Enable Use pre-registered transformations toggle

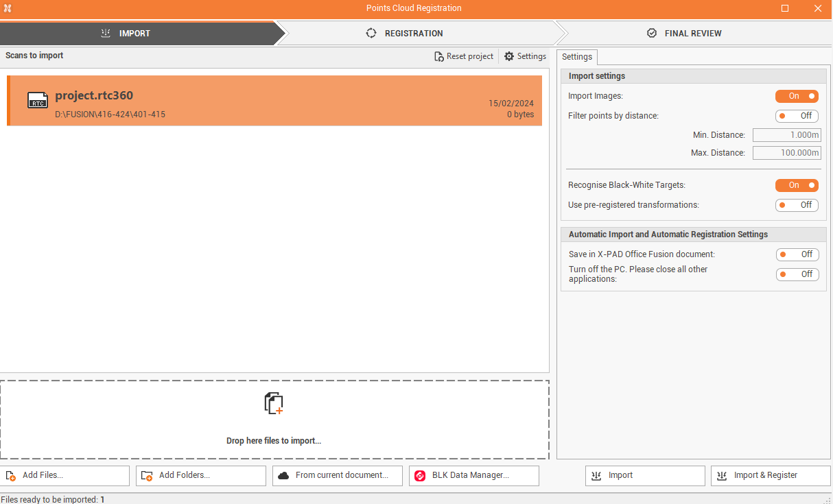[797, 205]
